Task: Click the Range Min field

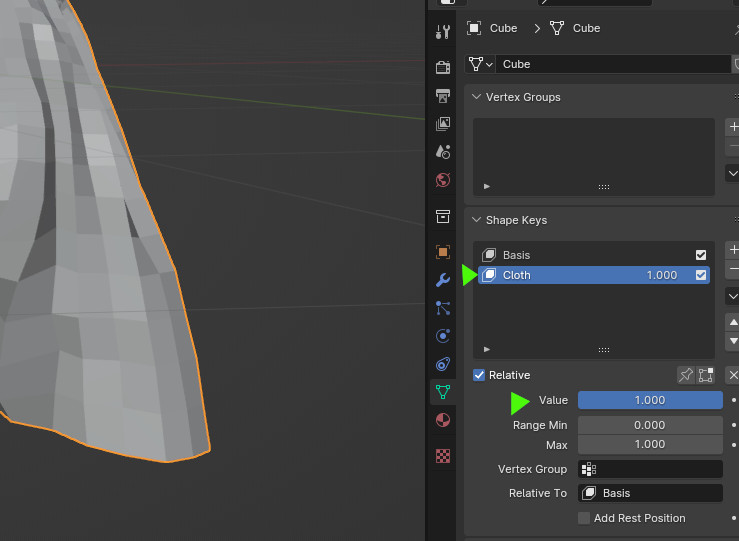Action: point(650,425)
